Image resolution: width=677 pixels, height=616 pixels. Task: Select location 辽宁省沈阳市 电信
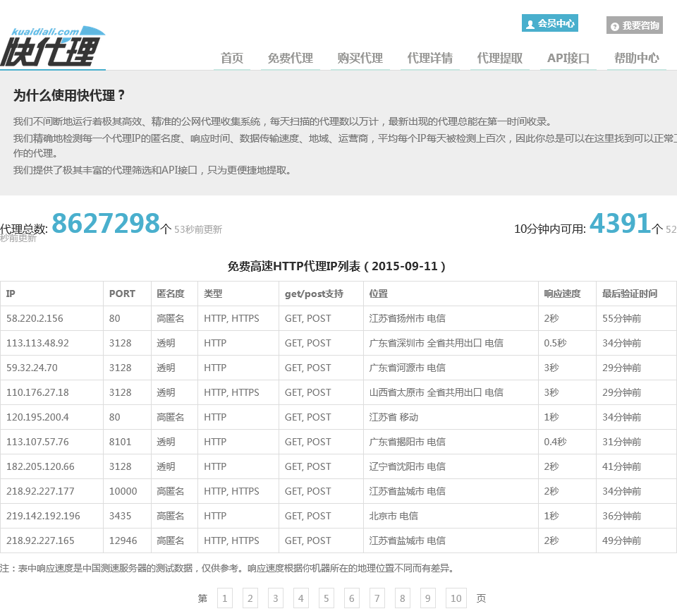coord(407,466)
